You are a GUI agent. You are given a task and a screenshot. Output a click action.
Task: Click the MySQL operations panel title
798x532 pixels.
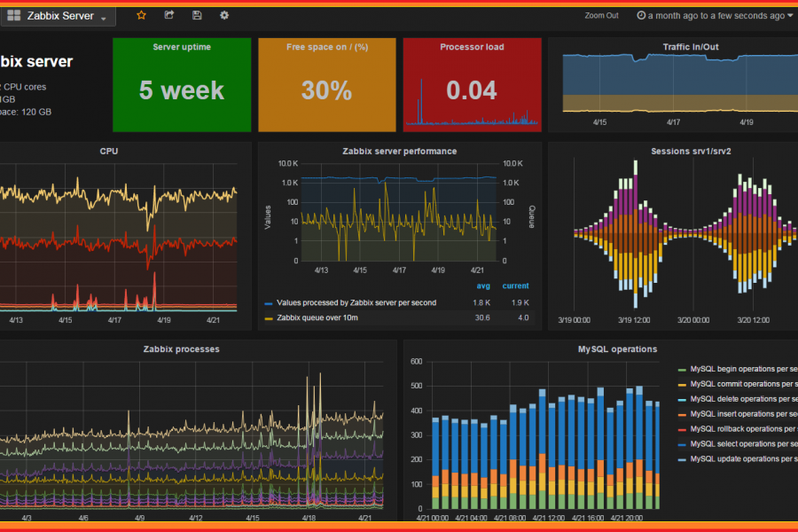click(617, 349)
